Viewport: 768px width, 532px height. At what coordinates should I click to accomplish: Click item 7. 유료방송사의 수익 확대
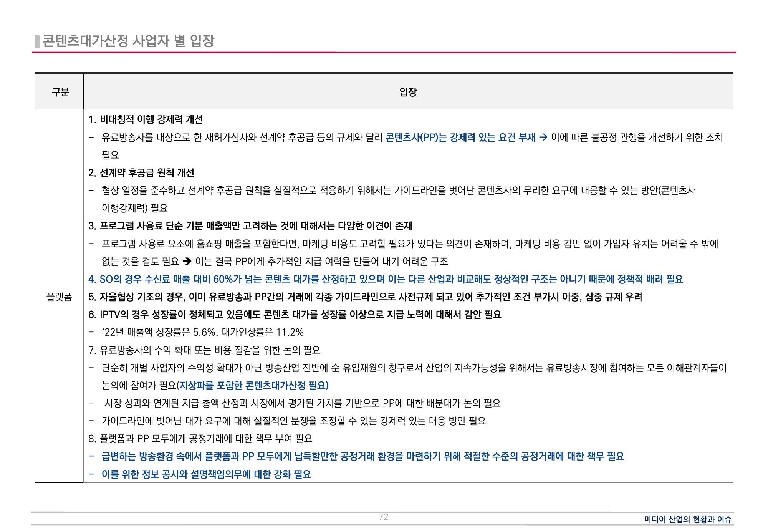click(x=204, y=350)
